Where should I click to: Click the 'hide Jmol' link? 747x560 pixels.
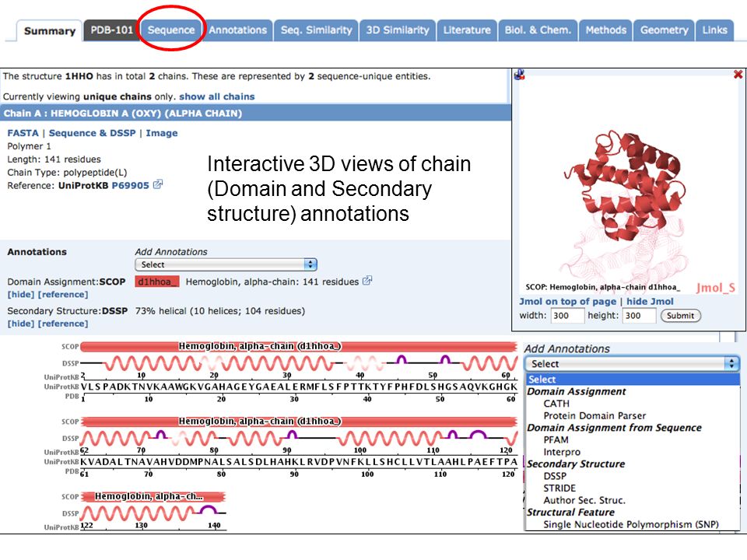point(650,302)
